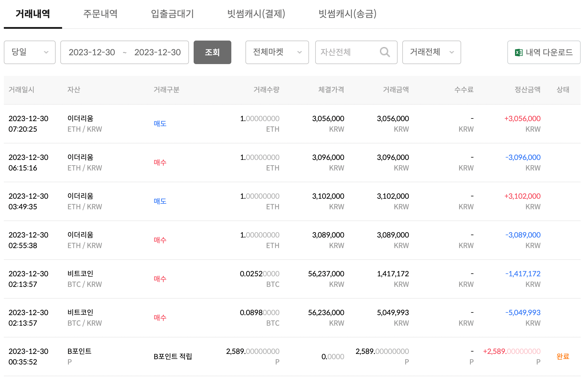Click the Excel icon on download button
Image resolution: width=588 pixels, height=378 pixels.
click(519, 53)
